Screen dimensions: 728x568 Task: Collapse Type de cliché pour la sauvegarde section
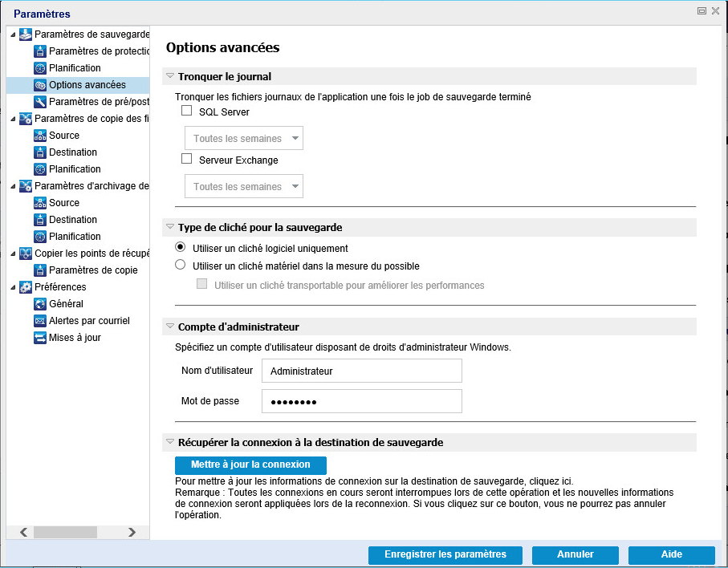tap(170, 226)
